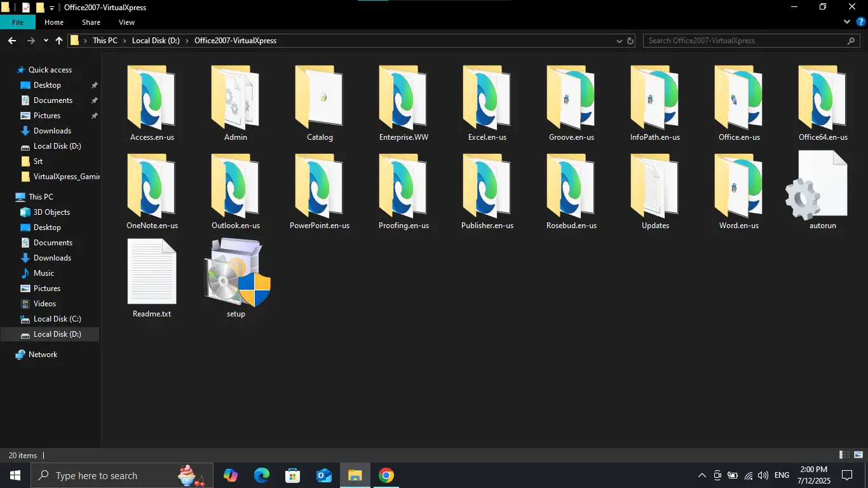Refresh the current folder view

[x=630, y=41]
